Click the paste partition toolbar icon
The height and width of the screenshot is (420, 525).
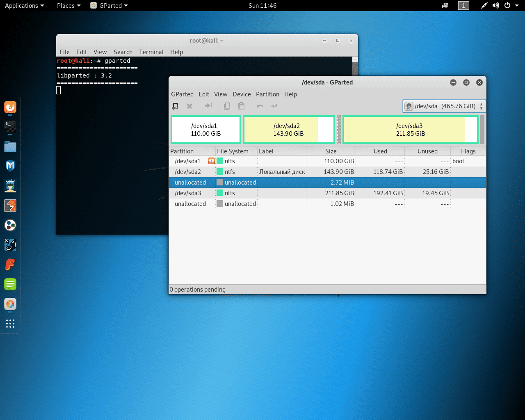242,106
